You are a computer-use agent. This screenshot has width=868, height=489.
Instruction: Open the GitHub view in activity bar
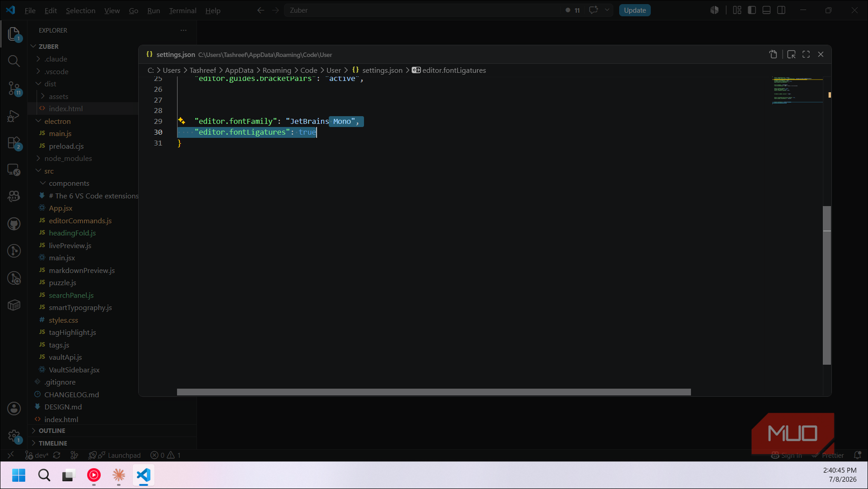tap(14, 224)
